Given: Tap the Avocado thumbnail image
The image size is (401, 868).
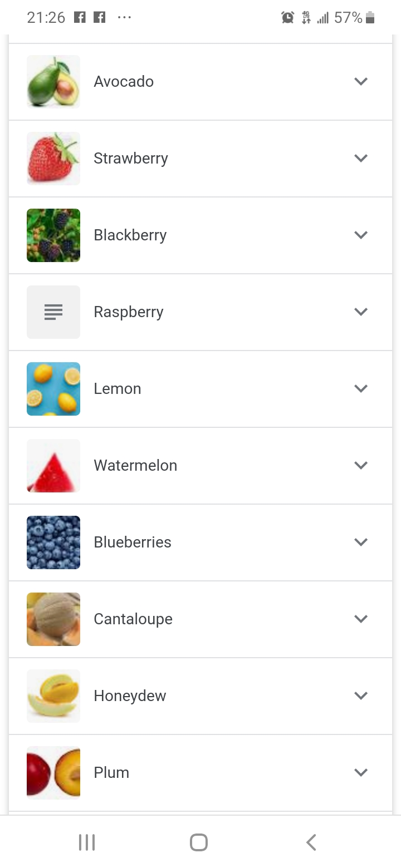Looking at the screenshot, I should pyautogui.click(x=53, y=81).
